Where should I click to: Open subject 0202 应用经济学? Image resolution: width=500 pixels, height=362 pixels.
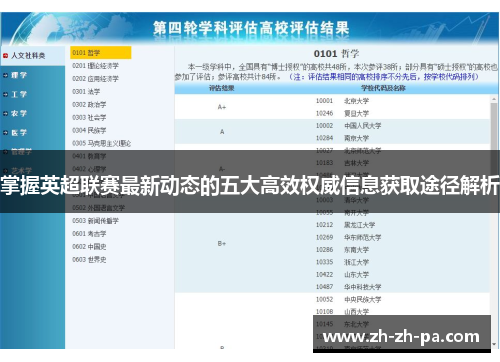tap(95, 79)
